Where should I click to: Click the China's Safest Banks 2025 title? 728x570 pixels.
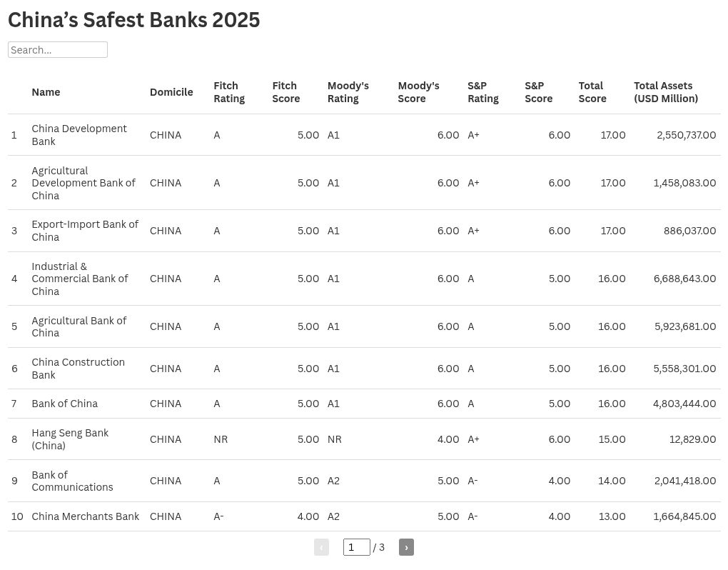134,20
